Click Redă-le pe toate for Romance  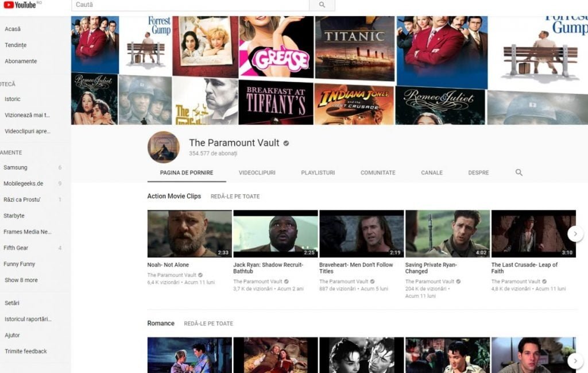tap(208, 324)
